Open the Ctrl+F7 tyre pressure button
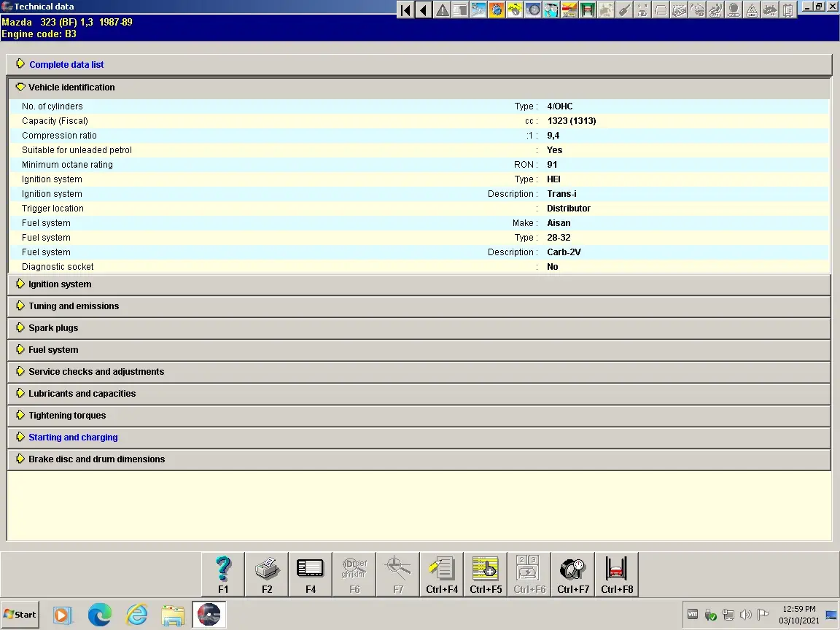 pos(573,575)
